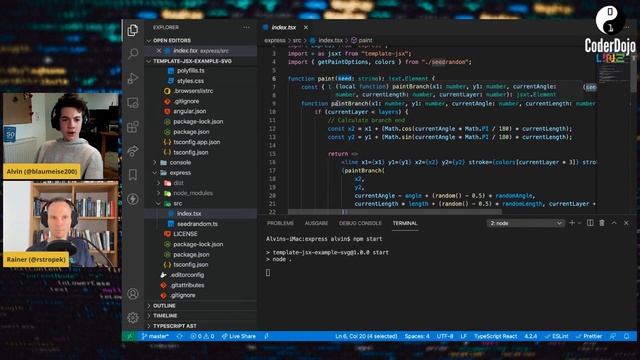
Task: Close the index.tsx editor tab
Action: [x=306, y=27]
